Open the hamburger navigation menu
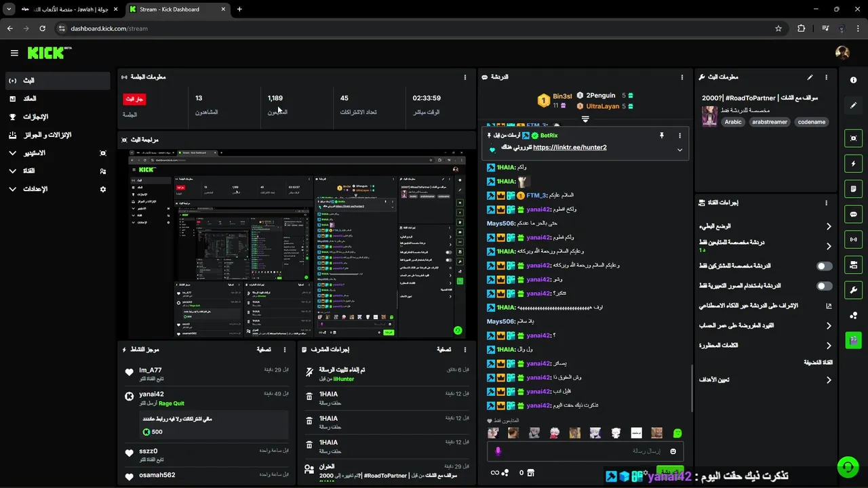 point(14,53)
